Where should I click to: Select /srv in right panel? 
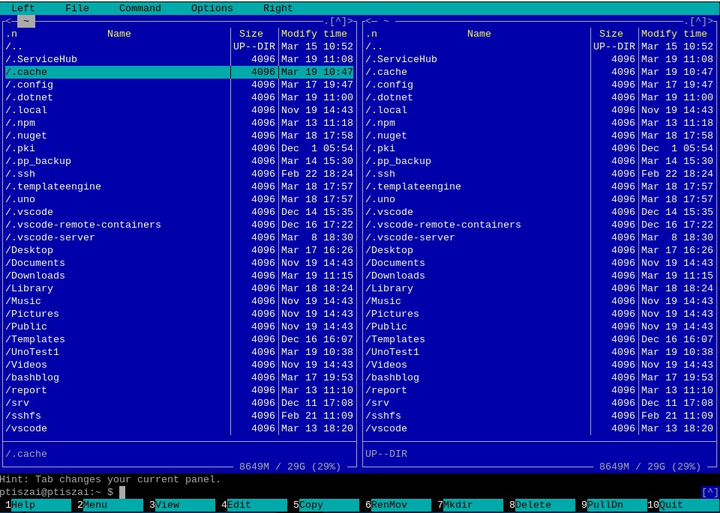click(x=539, y=403)
